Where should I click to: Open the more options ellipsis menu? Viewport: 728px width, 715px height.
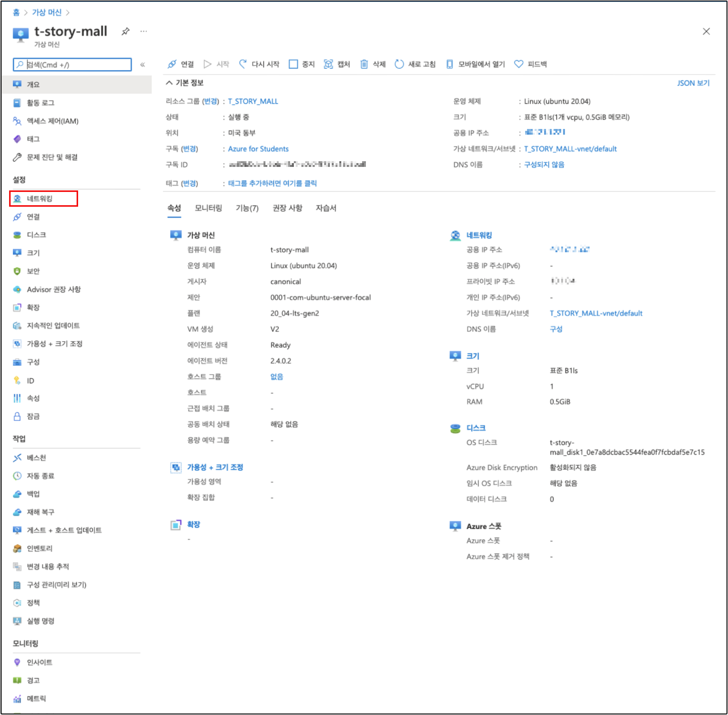coord(143,31)
